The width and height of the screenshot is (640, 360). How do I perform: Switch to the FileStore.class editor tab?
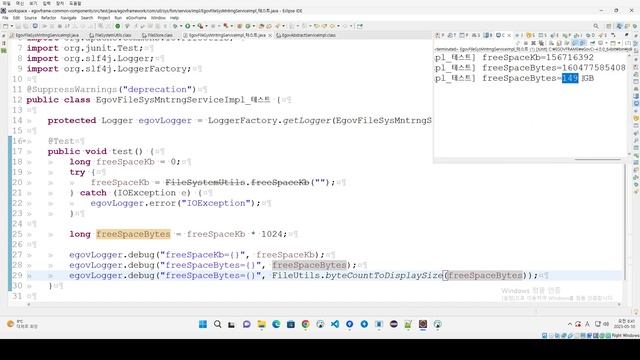(158, 36)
